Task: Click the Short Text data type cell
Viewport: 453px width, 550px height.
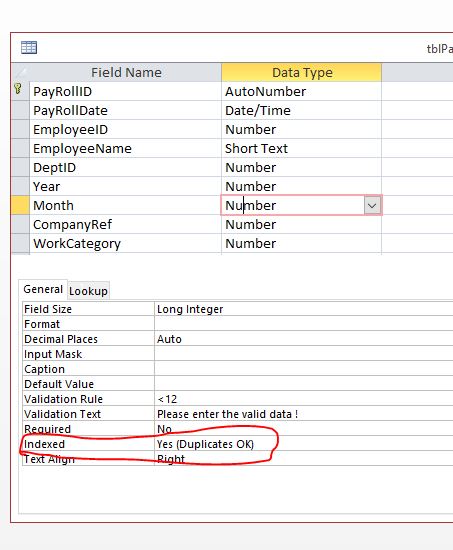Action: pos(301,148)
